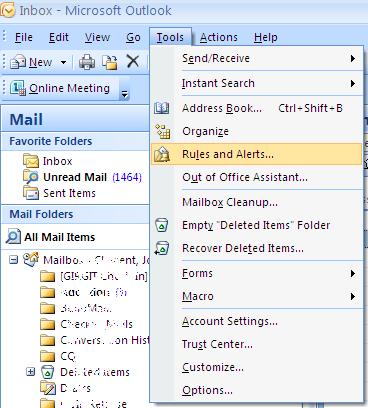Click the Empty Deleted Items recycle icon
The width and height of the screenshot is (368, 408).
pyautogui.click(x=162, y=225)
